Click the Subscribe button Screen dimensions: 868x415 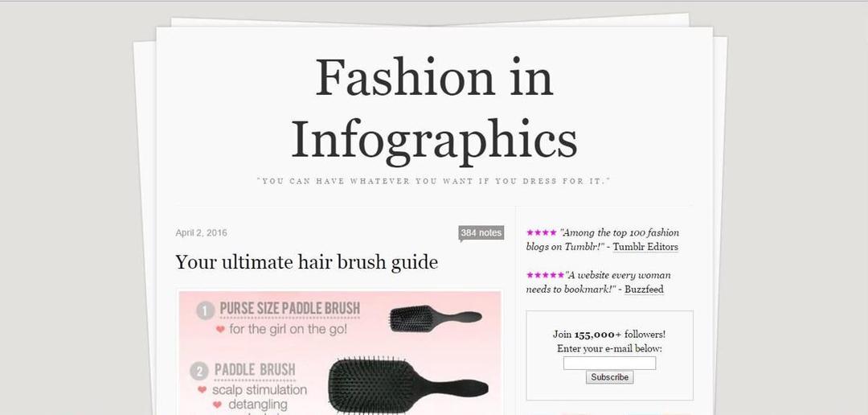coord(609,377)
